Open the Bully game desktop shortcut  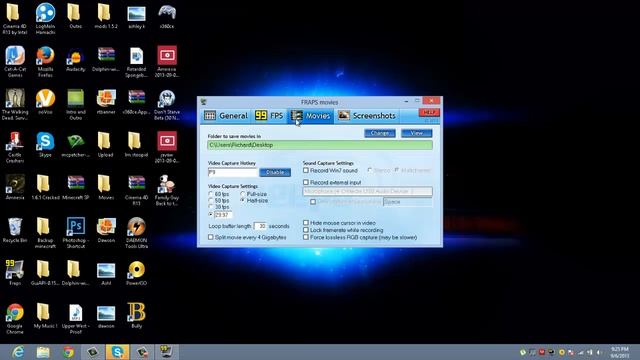136,316
